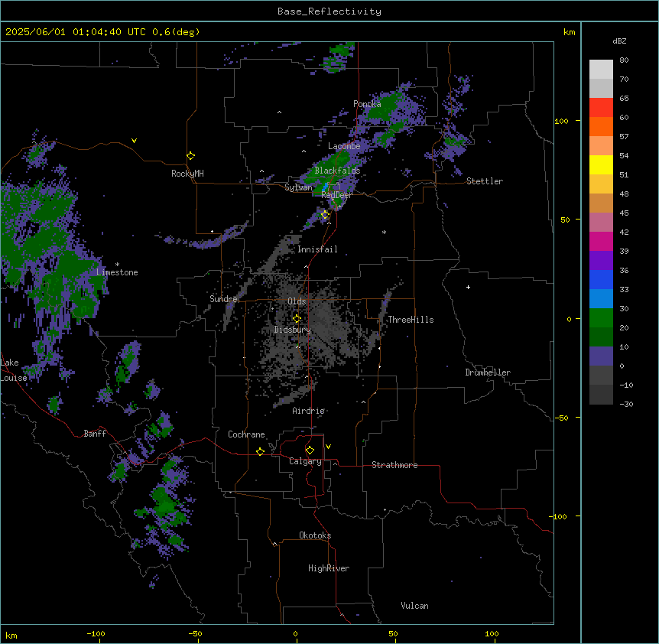Click the white plus marker north of Drumheller
The image size is (659, 644).
[468, 287]
